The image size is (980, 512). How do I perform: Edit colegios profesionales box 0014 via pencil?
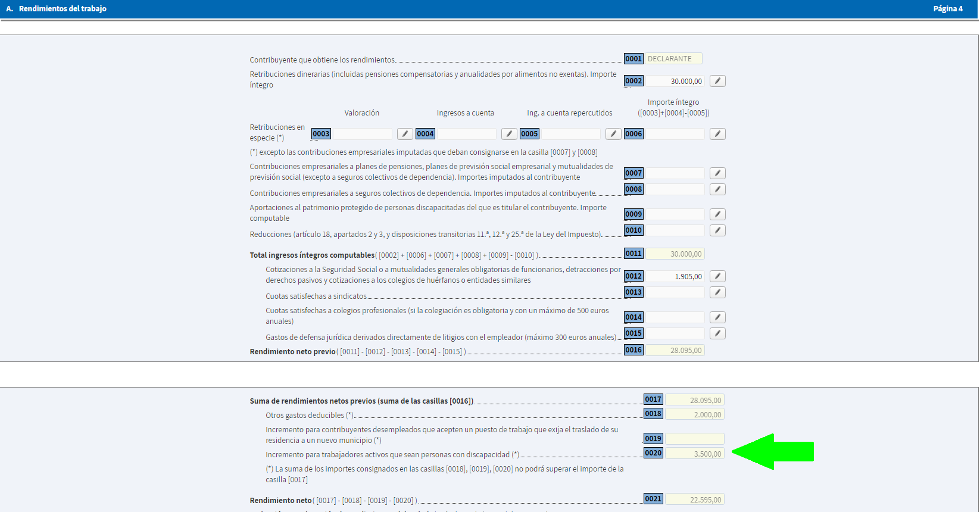coord(717,317)
